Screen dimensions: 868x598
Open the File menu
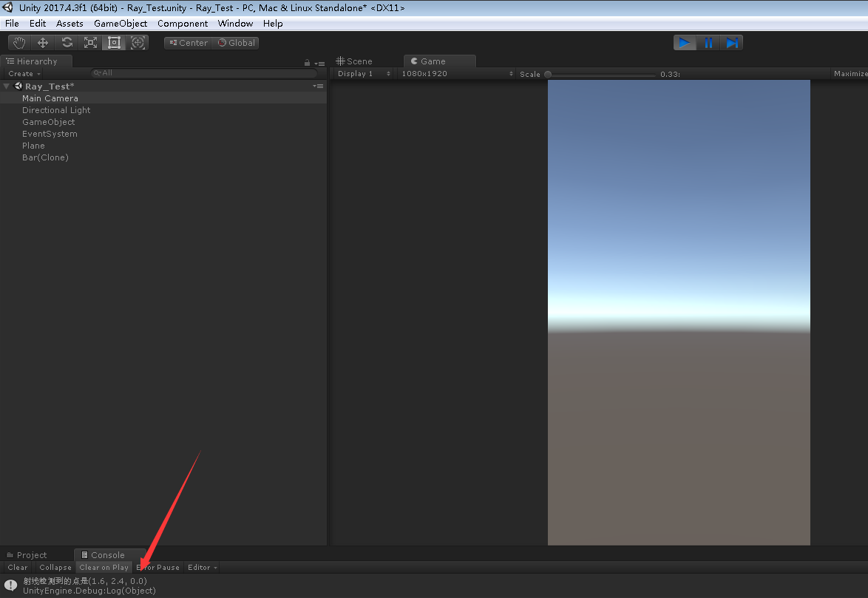pos(12,23)
